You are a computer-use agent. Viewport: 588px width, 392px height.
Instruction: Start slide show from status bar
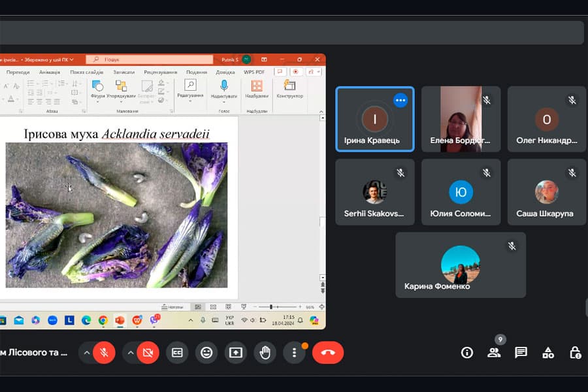tap(244, 307)
